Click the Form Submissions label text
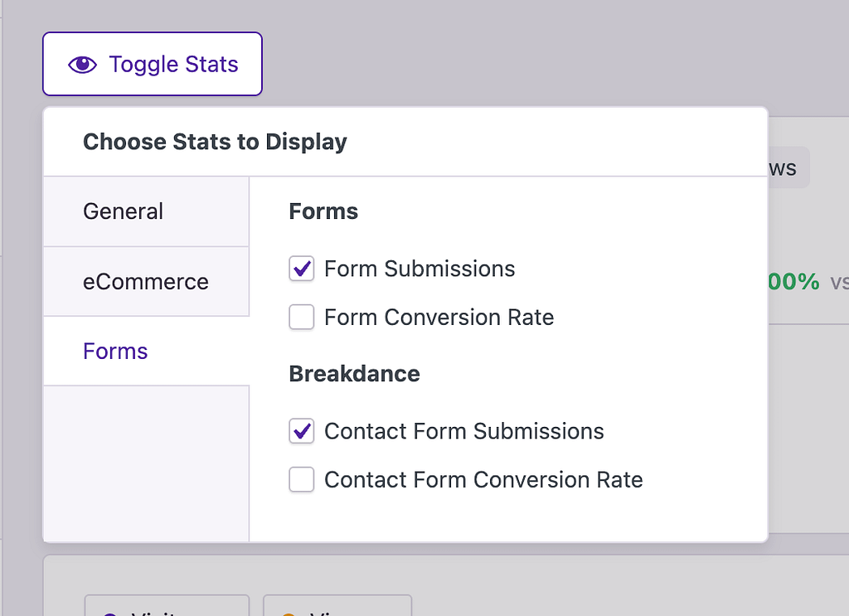The width and height of the screenshot is (849, 616). click(420, 269)
